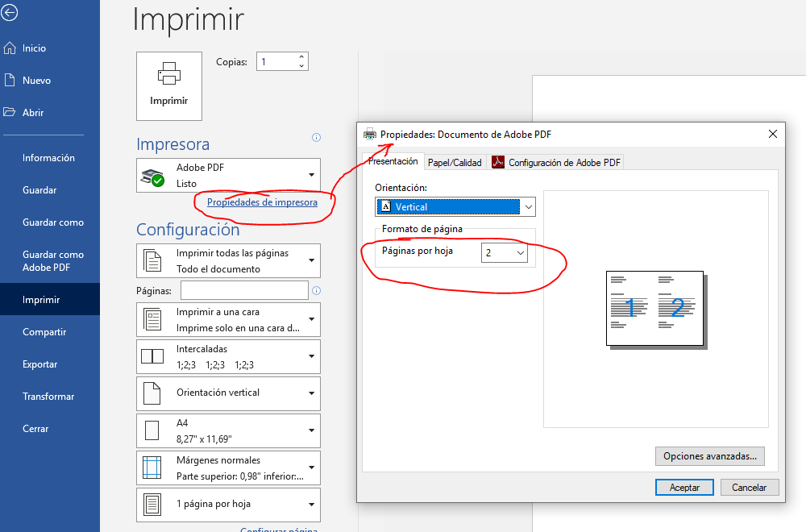The height and width of the screenshot is (532, 806).
Task: Select Imprimir in the sidebar
Action: coord(50,299)
